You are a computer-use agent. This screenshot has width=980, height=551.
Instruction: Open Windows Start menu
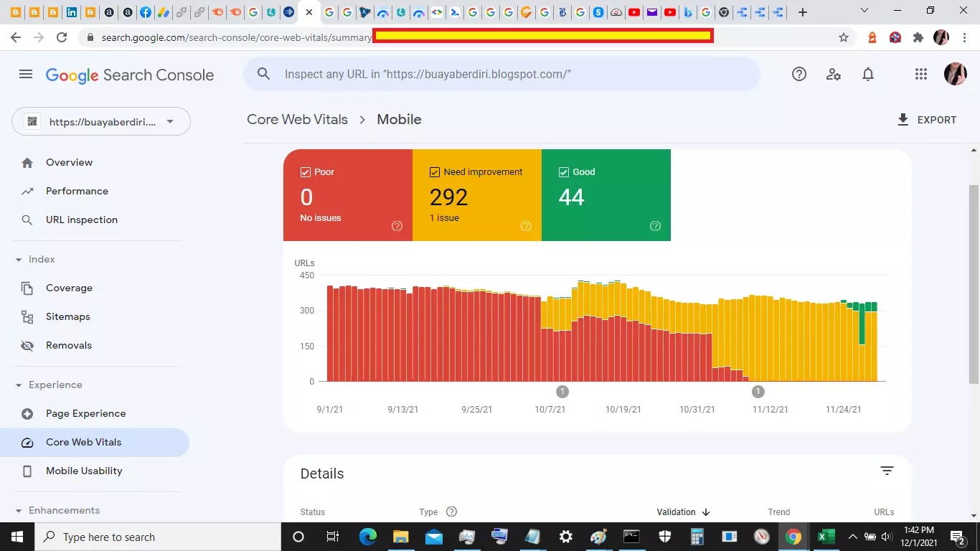[17, 537]
